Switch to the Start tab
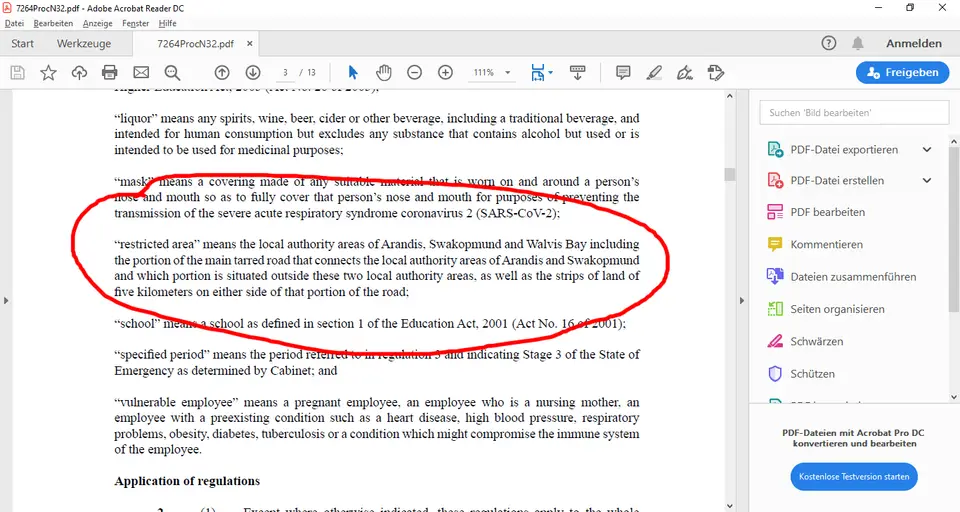960x512 pixels. 23,43
